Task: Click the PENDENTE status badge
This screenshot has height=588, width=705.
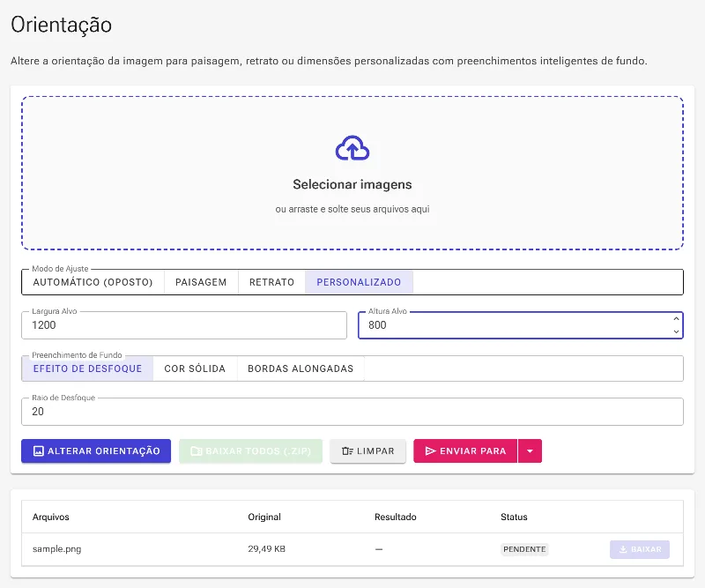Action: point(524,549)
